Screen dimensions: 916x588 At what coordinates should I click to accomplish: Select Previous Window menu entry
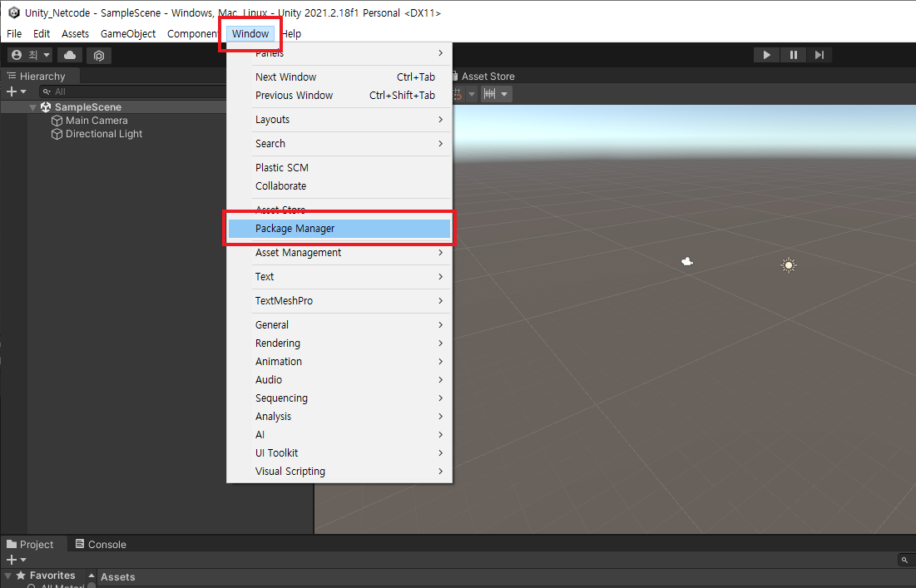(339, 95)
